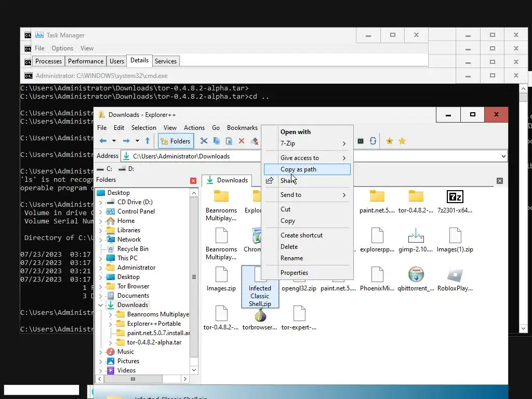Select Pictures in folder tree

tap(128, 361)
